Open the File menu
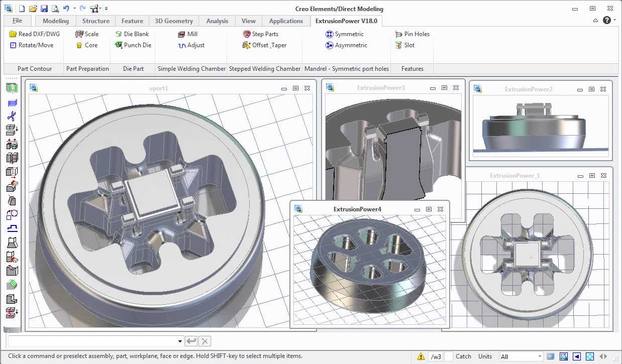This screenshot has height=364, width=622. pos(18,21)
